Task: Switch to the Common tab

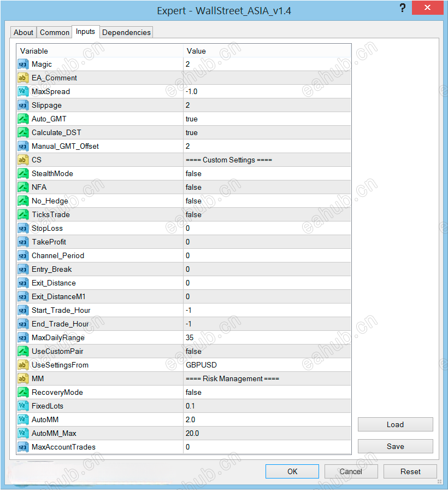Action: [55, 32]
